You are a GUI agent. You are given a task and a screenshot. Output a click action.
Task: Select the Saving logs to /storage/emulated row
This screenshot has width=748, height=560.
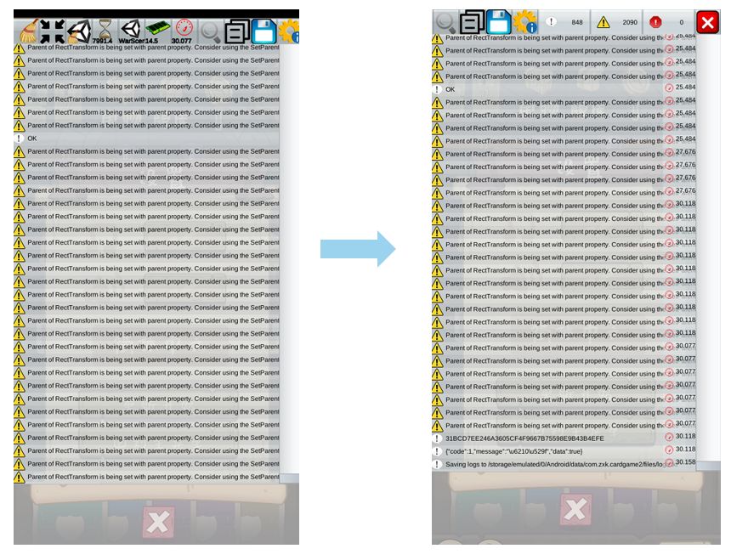point(564,464)
